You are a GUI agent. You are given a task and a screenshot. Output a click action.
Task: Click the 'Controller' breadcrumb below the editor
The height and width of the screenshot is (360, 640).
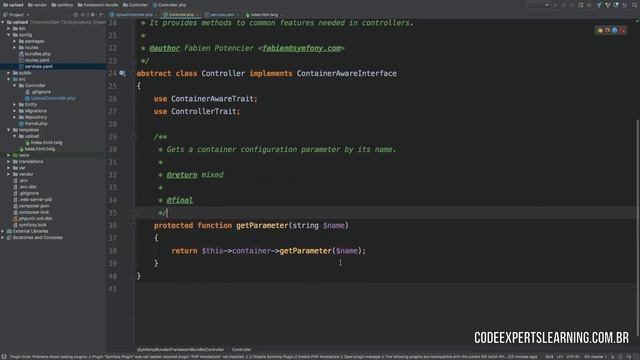(x=241, y=350)
